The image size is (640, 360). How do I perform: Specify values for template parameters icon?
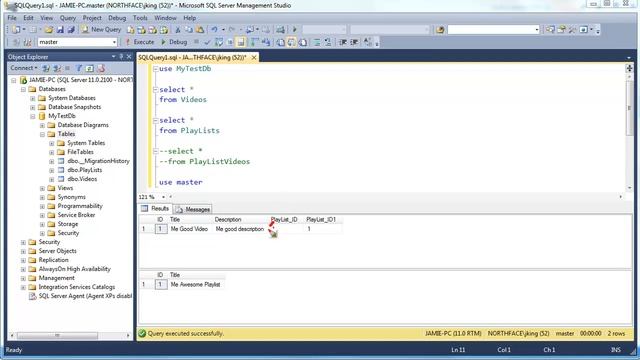click(368, 42)
